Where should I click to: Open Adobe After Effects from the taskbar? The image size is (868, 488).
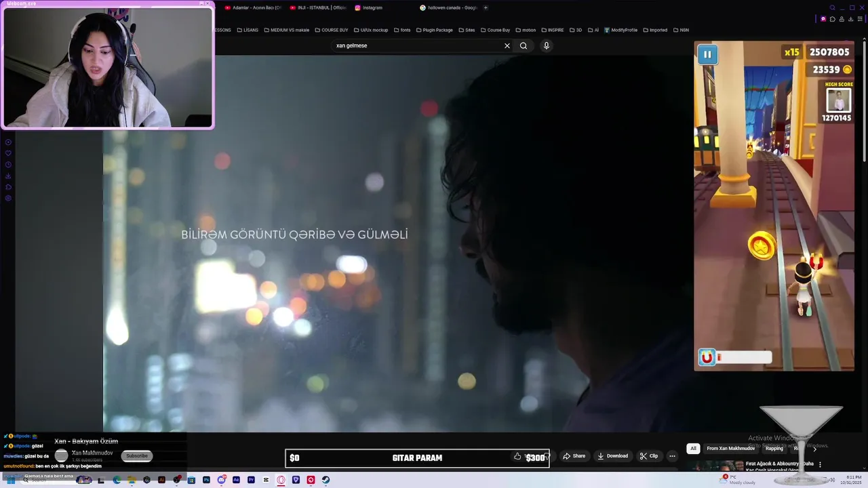[236, 480]
